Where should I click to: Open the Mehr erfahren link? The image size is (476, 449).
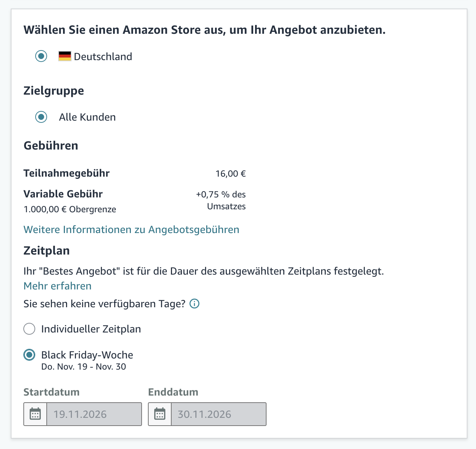click(x=57, y=286)
